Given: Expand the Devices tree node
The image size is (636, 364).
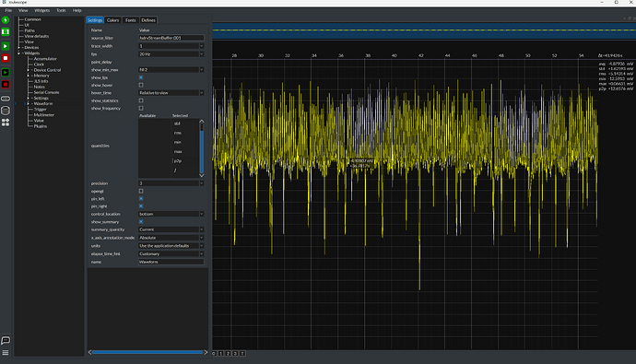Looking at the screenshot, I should point(18,47).
